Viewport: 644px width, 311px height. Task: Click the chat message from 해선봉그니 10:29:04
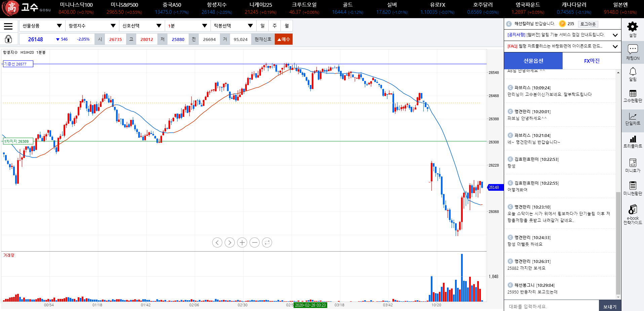tap(560, 288)
